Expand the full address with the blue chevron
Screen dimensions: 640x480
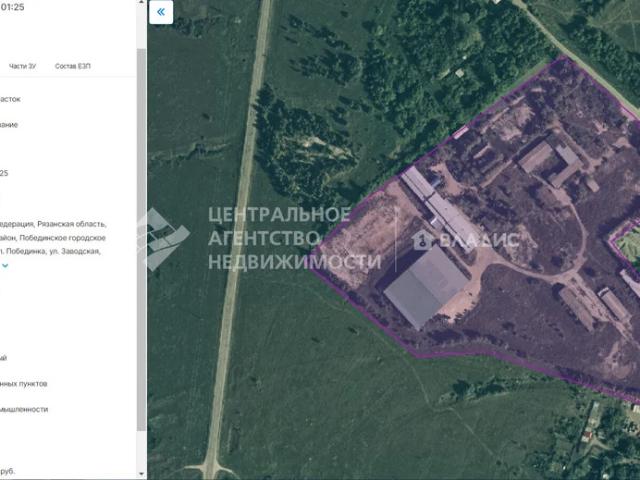tap(5, 266)
